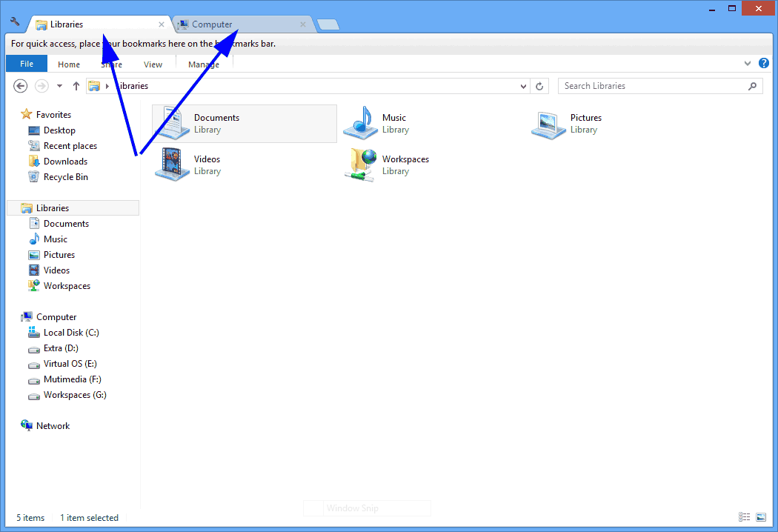
Task: Open Desktop in Favorites
Action: [x=59, y=130]
